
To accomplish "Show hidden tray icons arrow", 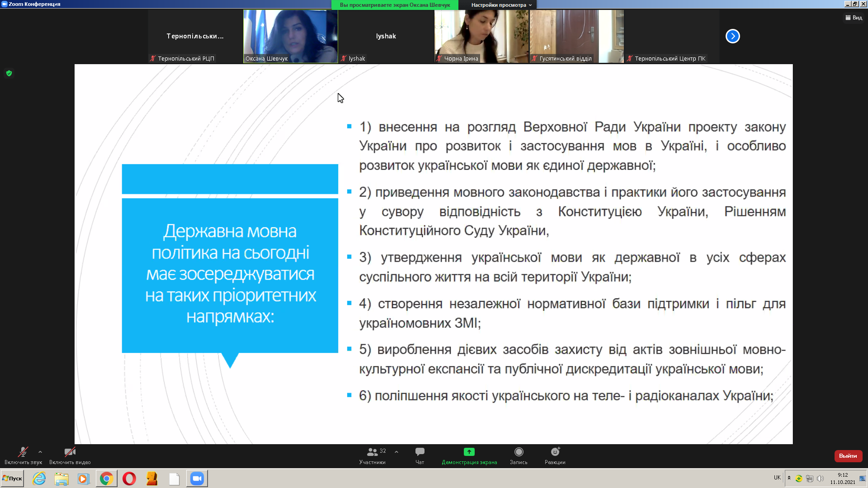I will coord(789,478).
